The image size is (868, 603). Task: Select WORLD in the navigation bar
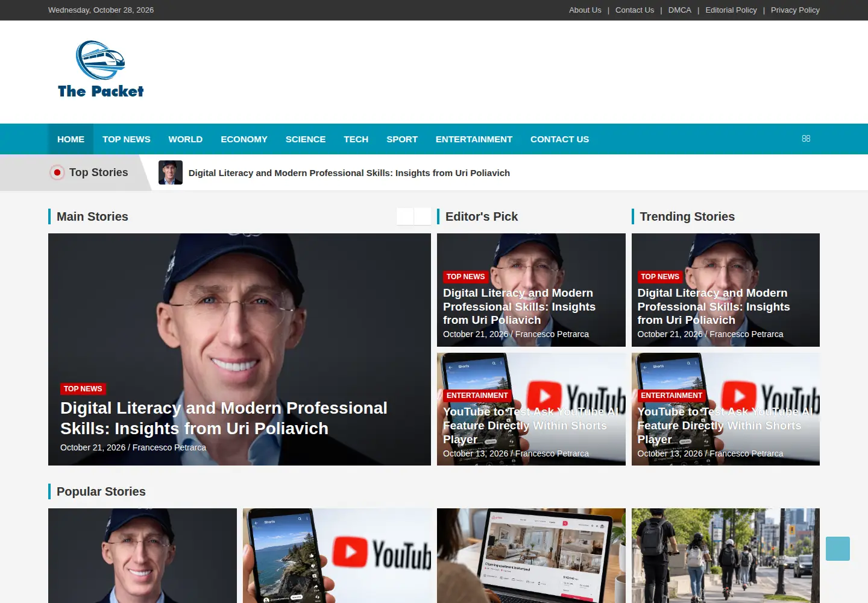[186, 139]
